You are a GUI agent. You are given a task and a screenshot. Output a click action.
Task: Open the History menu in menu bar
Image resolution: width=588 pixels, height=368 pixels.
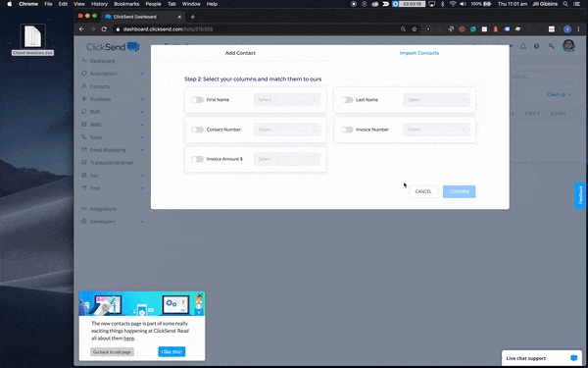pyautogui.click(x=99, y=4)
